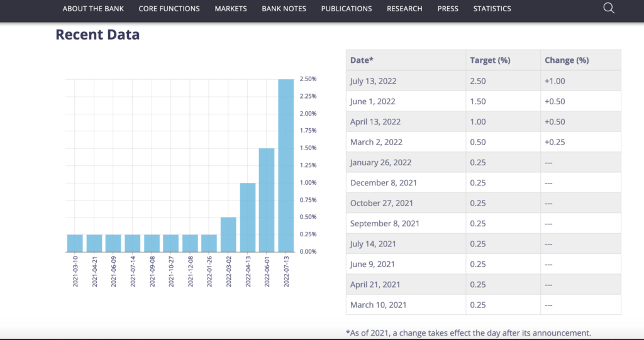Open the Statistics menu

pyautogui.click(x=492, y=9)
